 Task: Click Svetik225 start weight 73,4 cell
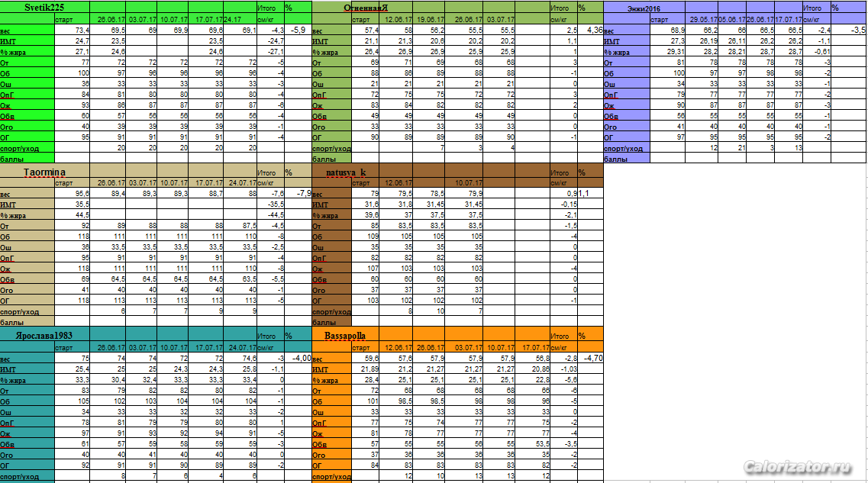(x=73, y=30)
